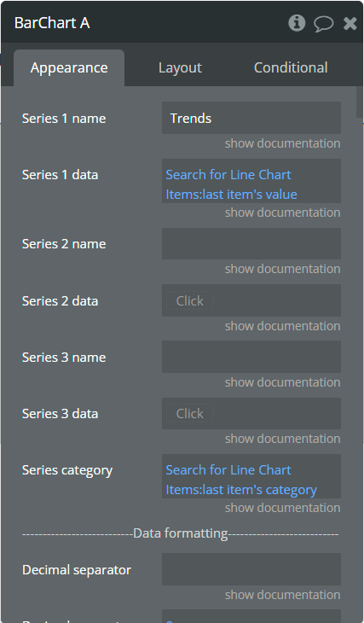Open the element info icon
364x623 pixels.
297,23
